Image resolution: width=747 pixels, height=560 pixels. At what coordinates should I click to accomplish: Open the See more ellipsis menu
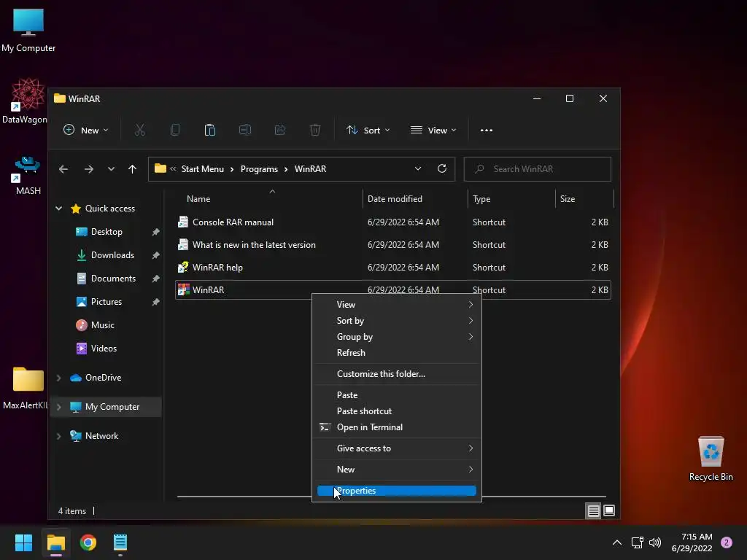tap(487, 131)
